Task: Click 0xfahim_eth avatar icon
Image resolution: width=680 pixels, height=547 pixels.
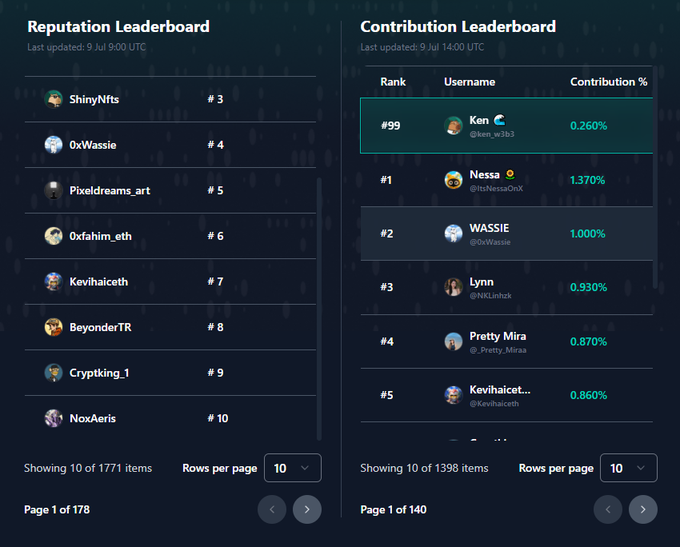Action: click(x=53, y=236)
